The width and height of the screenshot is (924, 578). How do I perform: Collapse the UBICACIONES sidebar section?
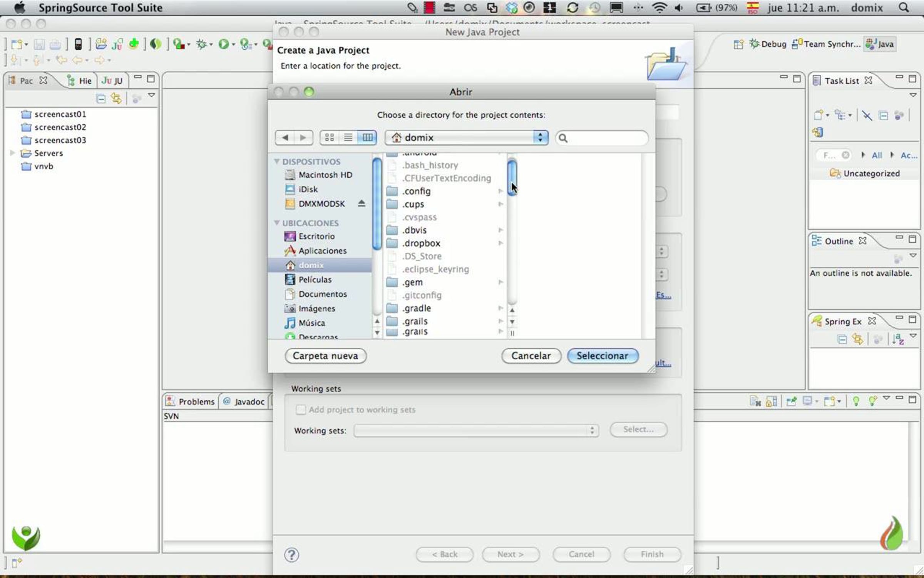[277, 223]
